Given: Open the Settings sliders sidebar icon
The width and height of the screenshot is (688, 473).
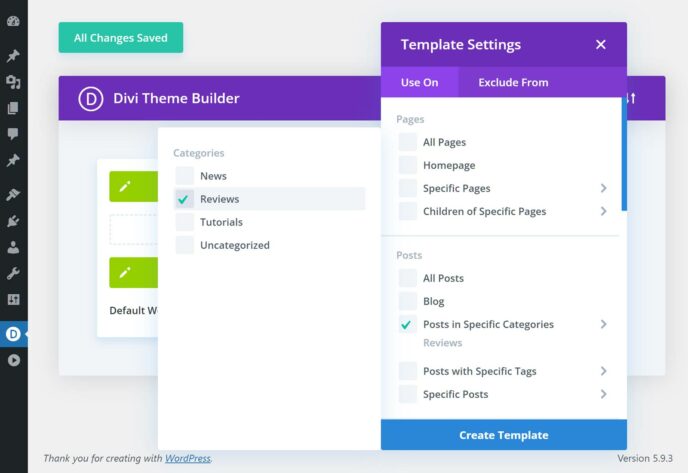Looking at the screenshot, I should (13, 300).
